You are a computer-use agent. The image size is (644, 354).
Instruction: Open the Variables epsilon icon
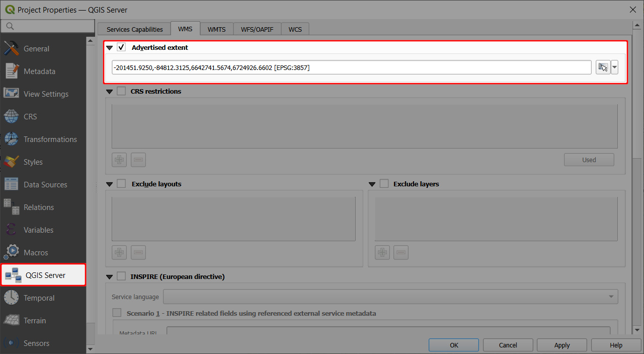tap(11, 230)
